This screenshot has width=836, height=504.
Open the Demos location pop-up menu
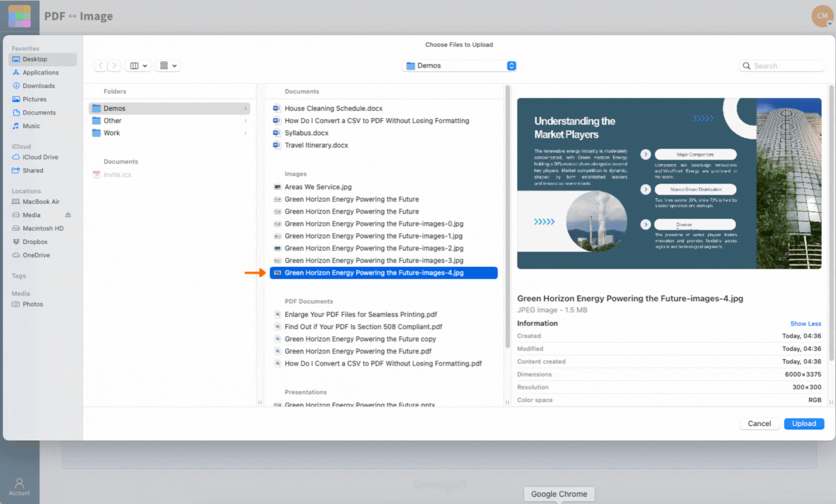coord(459,66)
